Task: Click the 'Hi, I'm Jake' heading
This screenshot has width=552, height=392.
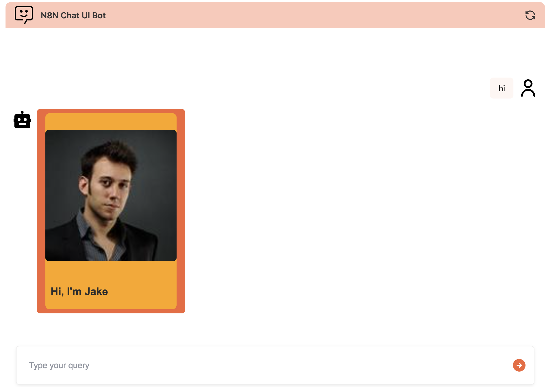Action: coord(79,291)
